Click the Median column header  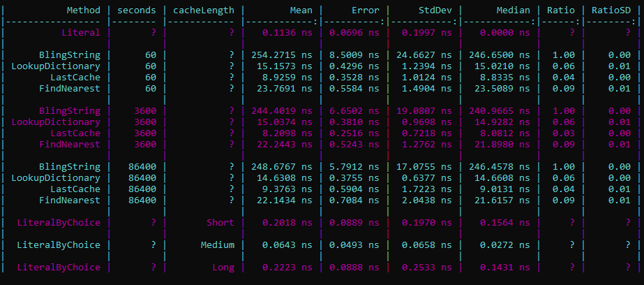click(514, 10)
